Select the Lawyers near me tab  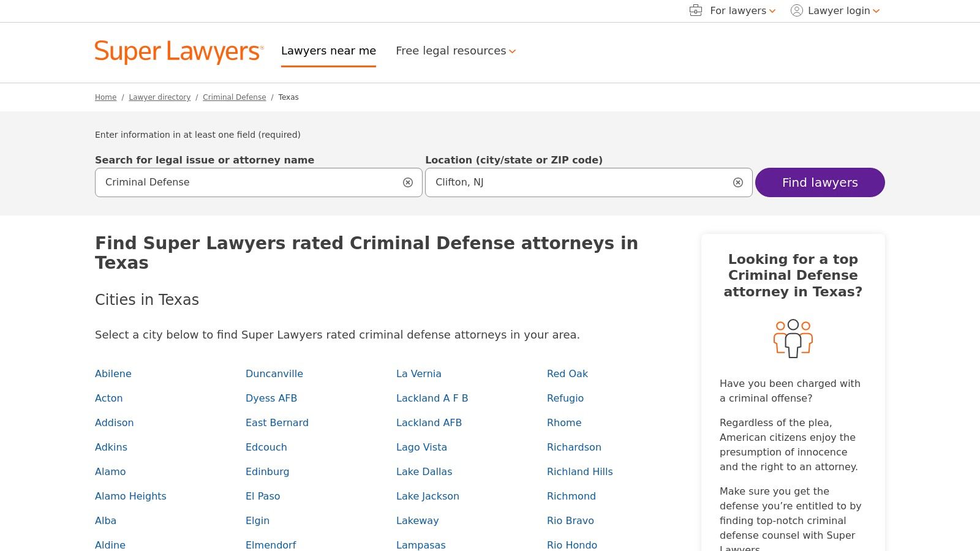328,51
